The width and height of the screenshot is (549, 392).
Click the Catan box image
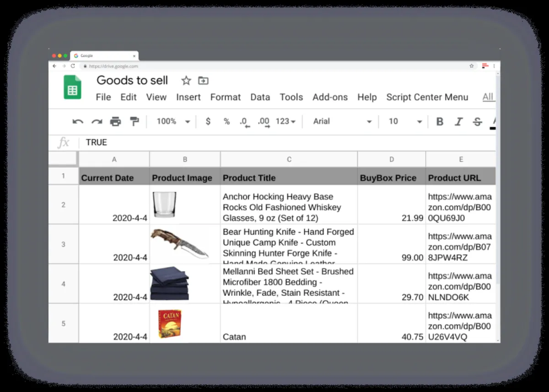(170, 323)
